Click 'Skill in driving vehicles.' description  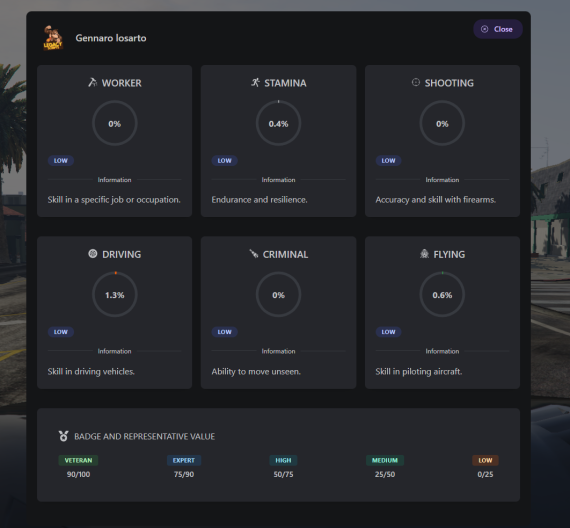point(91,372)
